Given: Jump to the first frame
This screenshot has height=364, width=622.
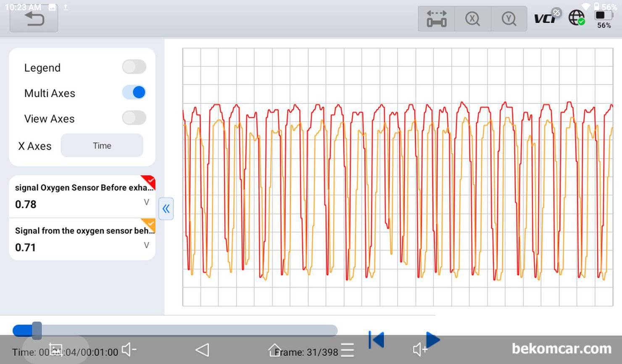Looking at the screenshot, I should (x=377, y=340).
